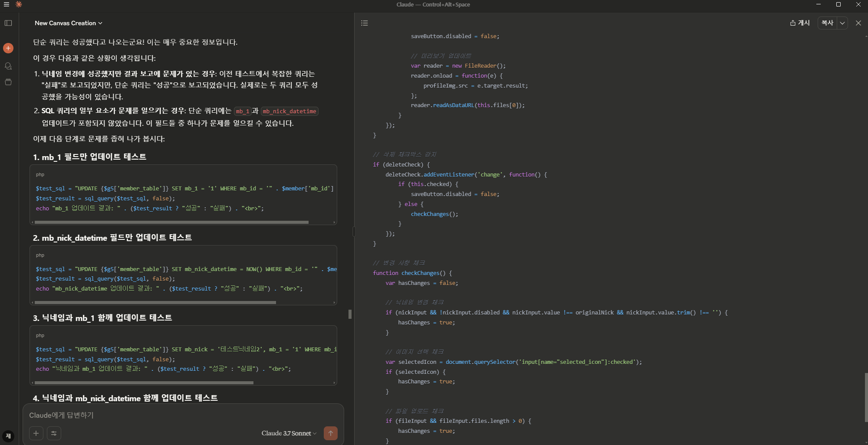Click the 복사 copy button
This screenshot has width=868, height=445.
pyautogui.click(x=828, y=23)
